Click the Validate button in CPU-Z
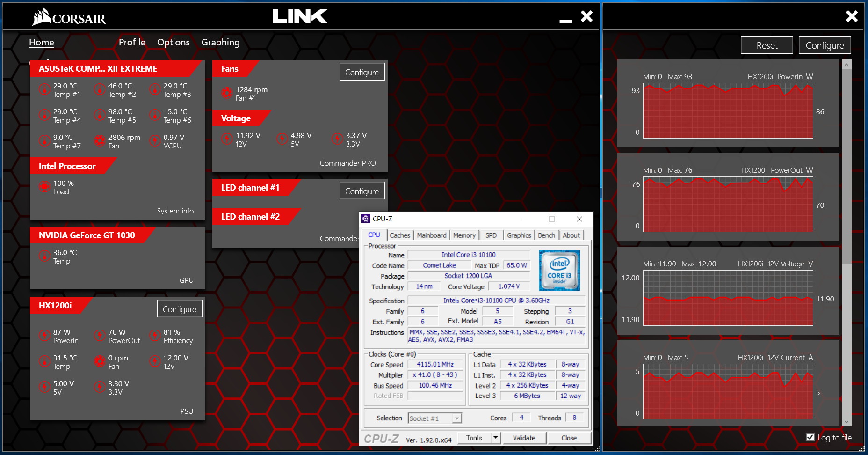This screenshot has width=868, height=455. [524, 438]
